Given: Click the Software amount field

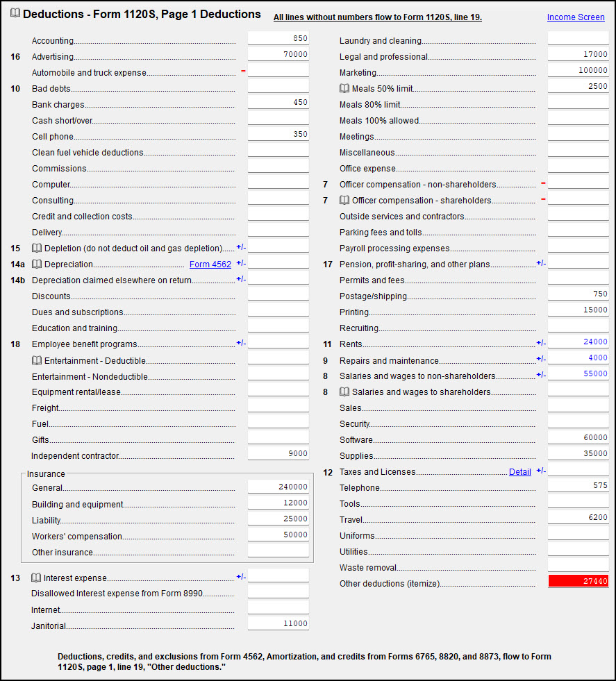Looking at the screenshot, I should [x=578, y=437].
